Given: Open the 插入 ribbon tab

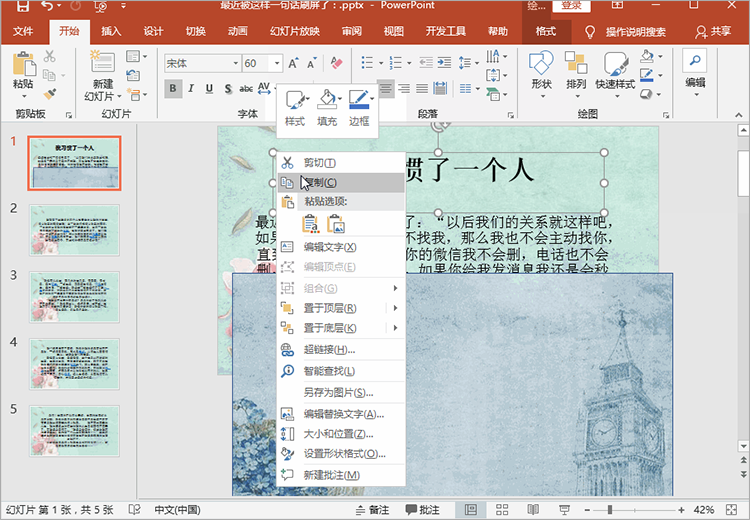Looking at the screenshot, I should pyautogui.click(x=111, y=32).
